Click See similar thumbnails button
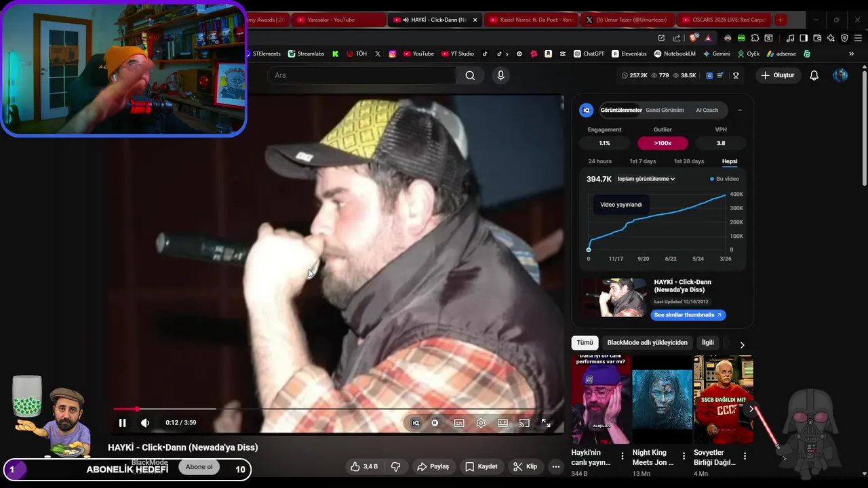The height and width of the screenshot is (488, 868). point(688,315)
